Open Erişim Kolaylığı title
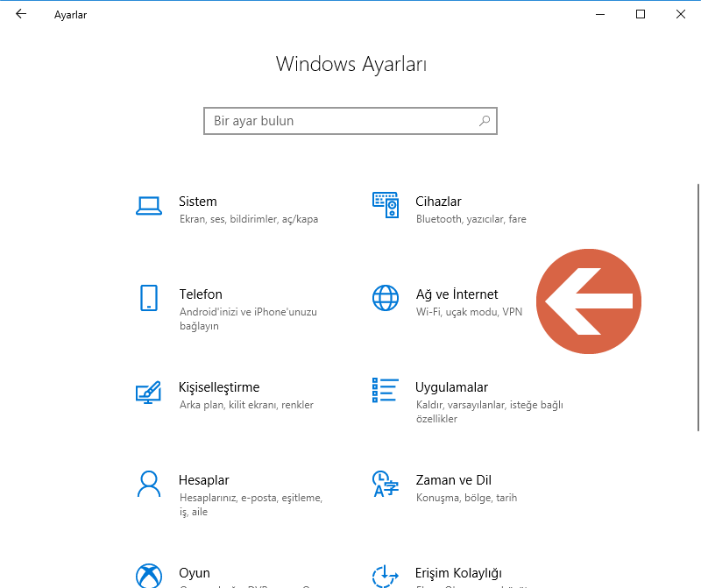 (458, 573)
